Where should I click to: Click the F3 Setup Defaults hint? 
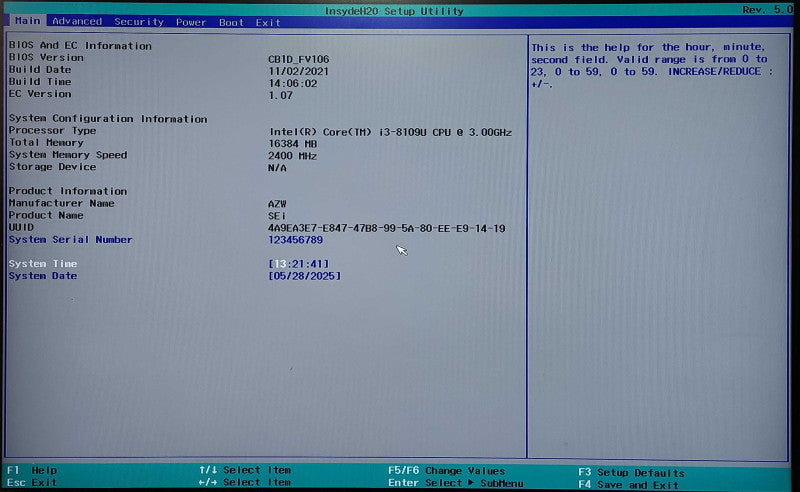point(632,473)
